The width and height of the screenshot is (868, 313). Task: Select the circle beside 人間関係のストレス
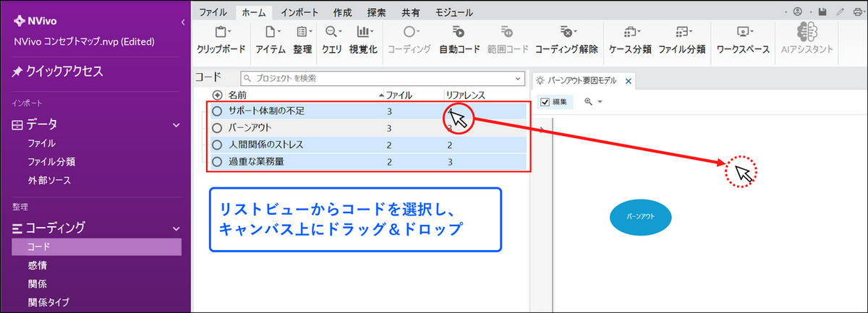click(x=217, y=145)
